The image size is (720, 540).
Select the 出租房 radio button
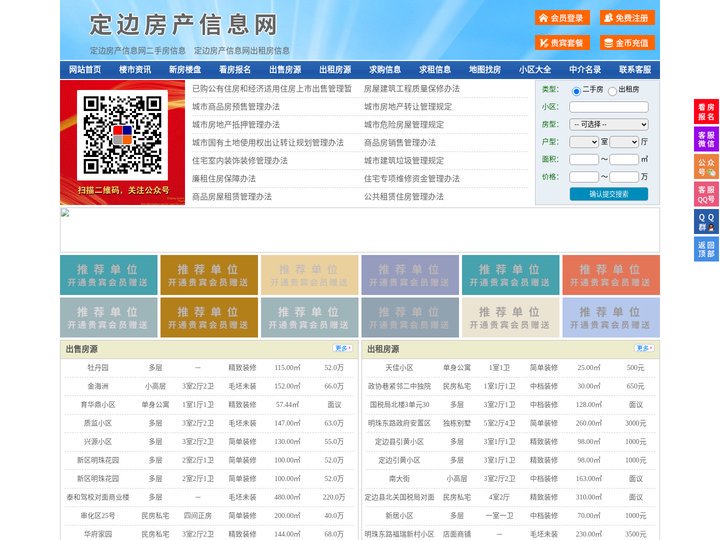[612, 91]
